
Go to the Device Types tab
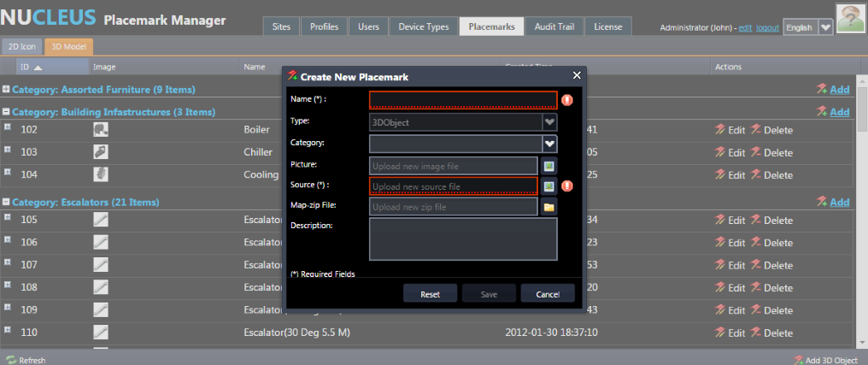click(x=424, y=26)
